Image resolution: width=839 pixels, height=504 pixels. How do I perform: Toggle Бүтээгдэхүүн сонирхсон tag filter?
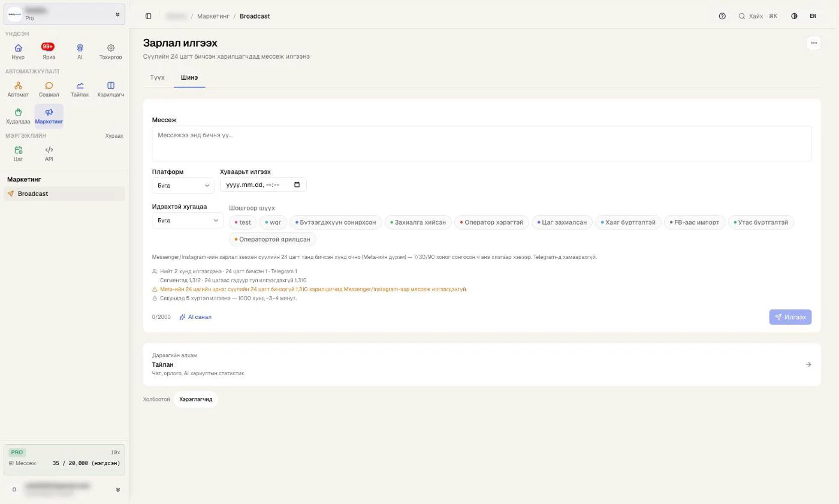coord(336,222)
